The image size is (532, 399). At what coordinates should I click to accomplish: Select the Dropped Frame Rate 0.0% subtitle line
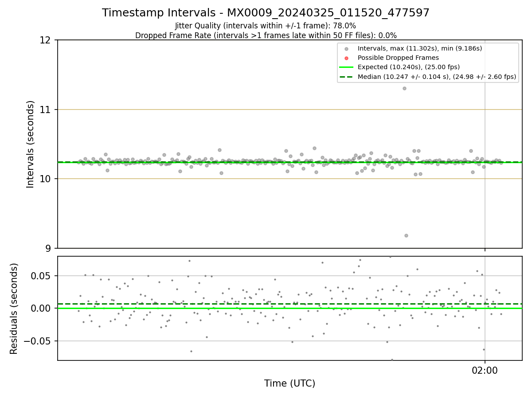pos(266,35)
